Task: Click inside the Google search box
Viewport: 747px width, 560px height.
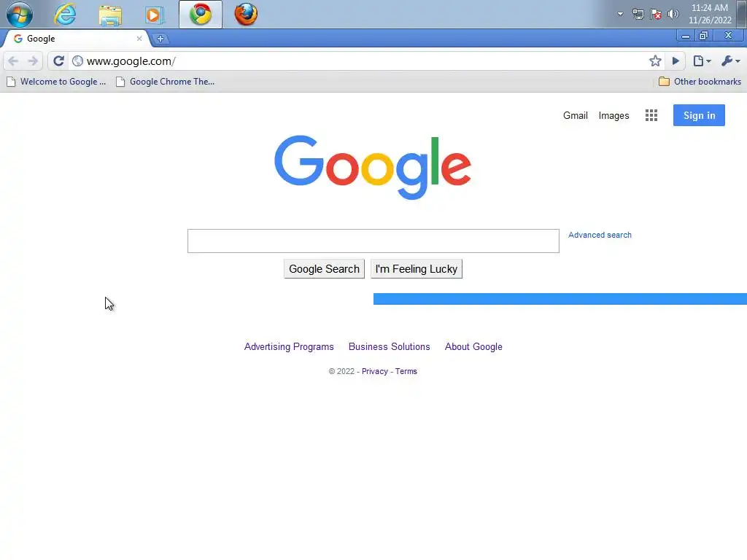Action: tap(373, 241)
